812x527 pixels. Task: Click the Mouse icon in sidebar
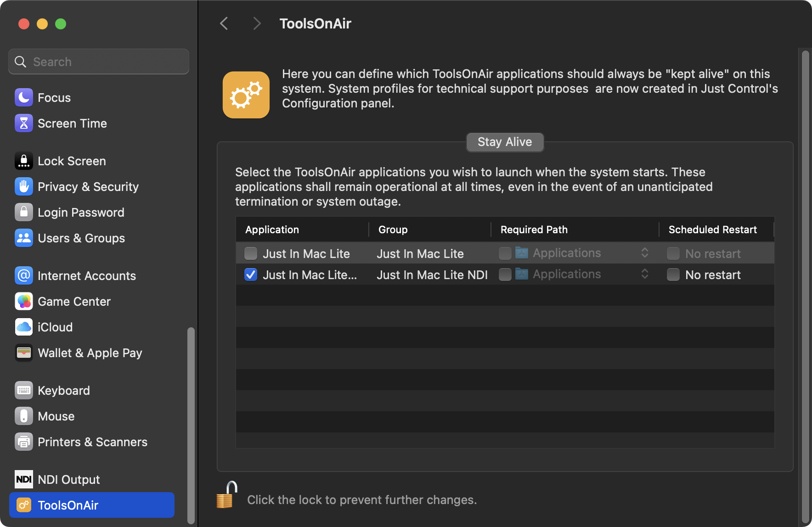pyautogui.click(x=24, y=416)
